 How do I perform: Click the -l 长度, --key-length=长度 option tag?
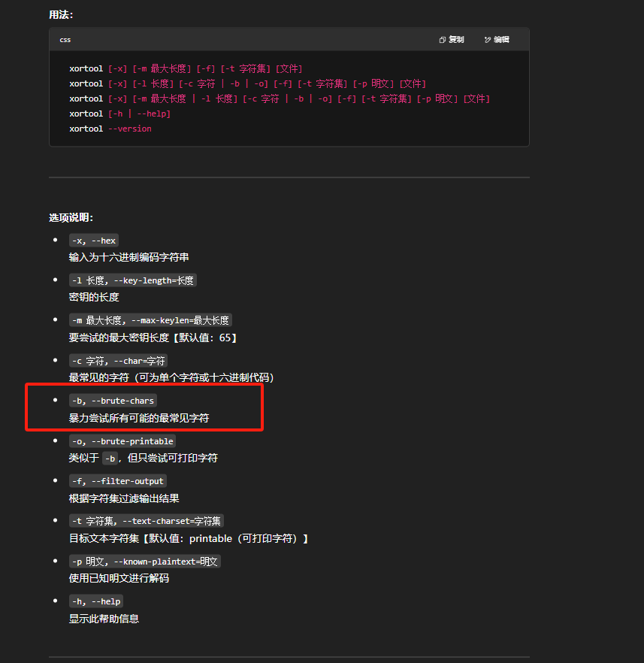coord(133,280)
